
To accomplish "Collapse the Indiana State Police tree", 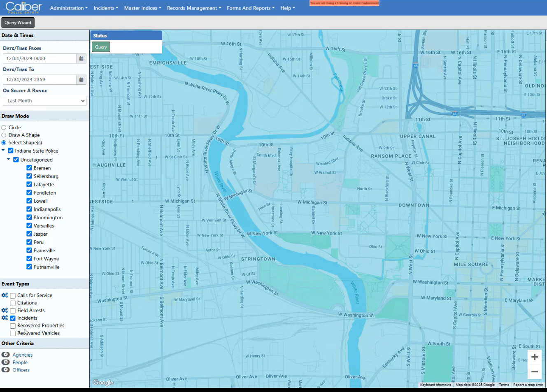I will (x=3, y=151).
